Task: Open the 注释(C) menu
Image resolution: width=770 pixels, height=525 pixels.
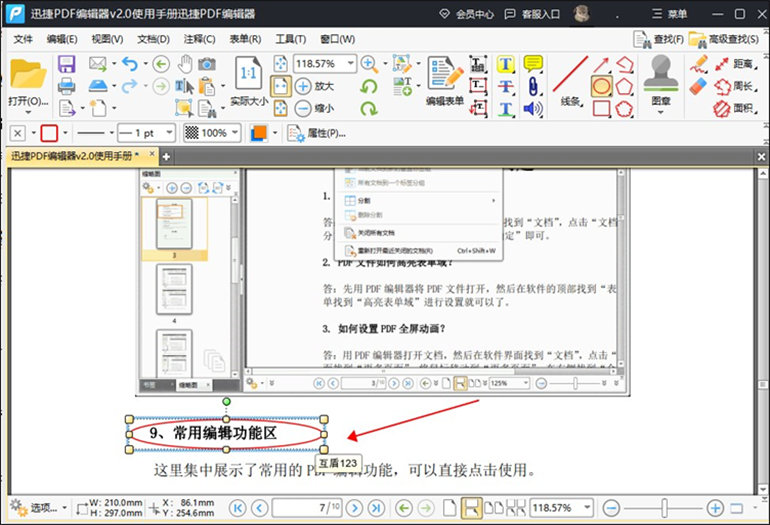Action: point(199,39)
